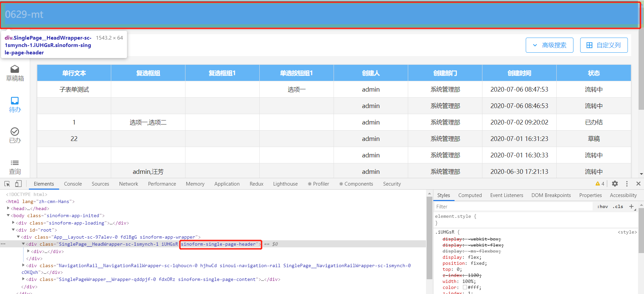Image resolution: width=644 pixels, height=294 pixels.
Task: Open the Redux tab
Action: pos(257,184)
